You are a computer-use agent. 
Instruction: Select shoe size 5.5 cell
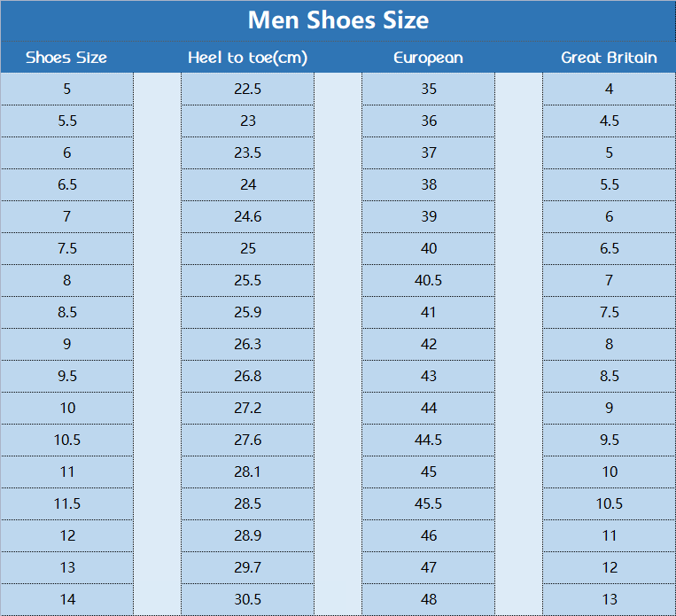pos(67,121)
